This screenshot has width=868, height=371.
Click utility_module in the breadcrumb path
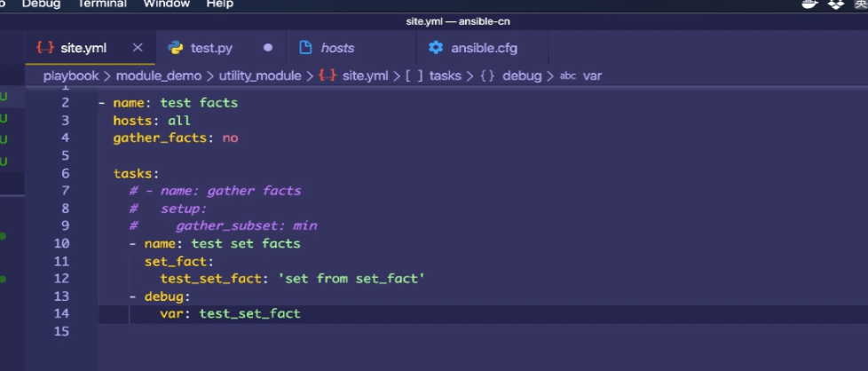point(260,75)
